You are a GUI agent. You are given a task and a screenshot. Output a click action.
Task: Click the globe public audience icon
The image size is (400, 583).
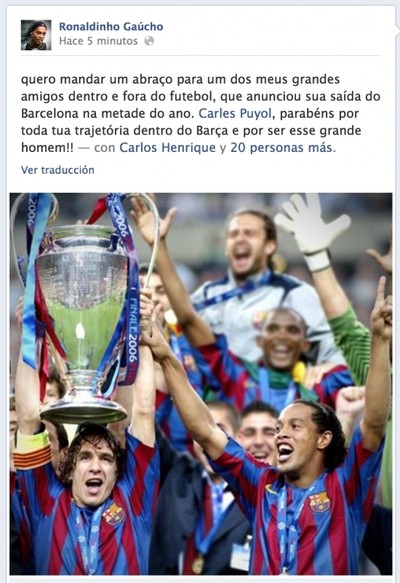coord(149,41)
